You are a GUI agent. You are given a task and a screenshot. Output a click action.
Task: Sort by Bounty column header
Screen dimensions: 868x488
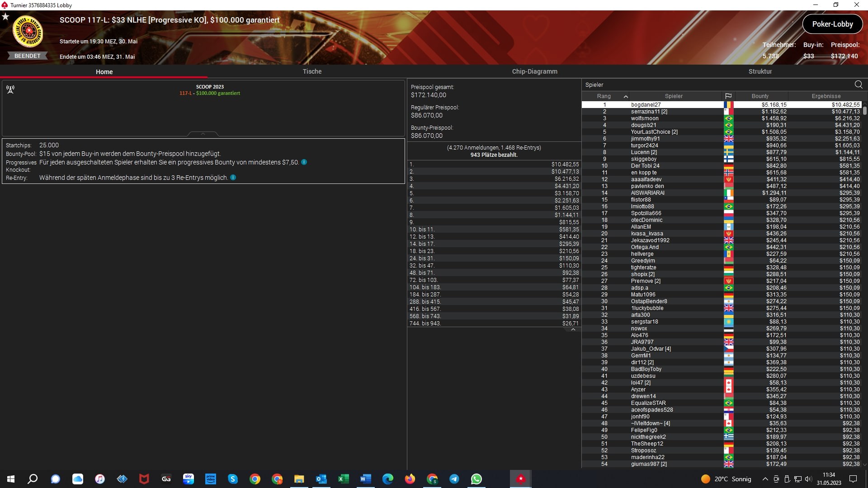coord(760,96)
